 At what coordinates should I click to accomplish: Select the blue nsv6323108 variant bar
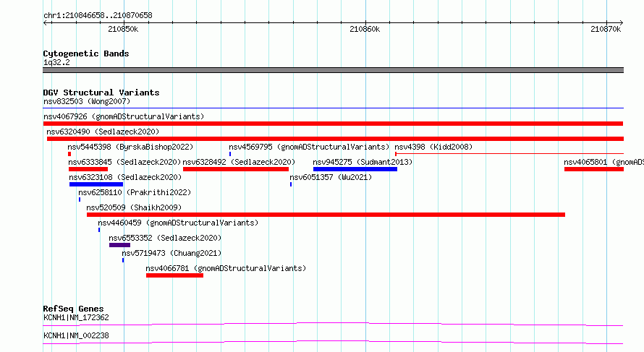point(96,184)
